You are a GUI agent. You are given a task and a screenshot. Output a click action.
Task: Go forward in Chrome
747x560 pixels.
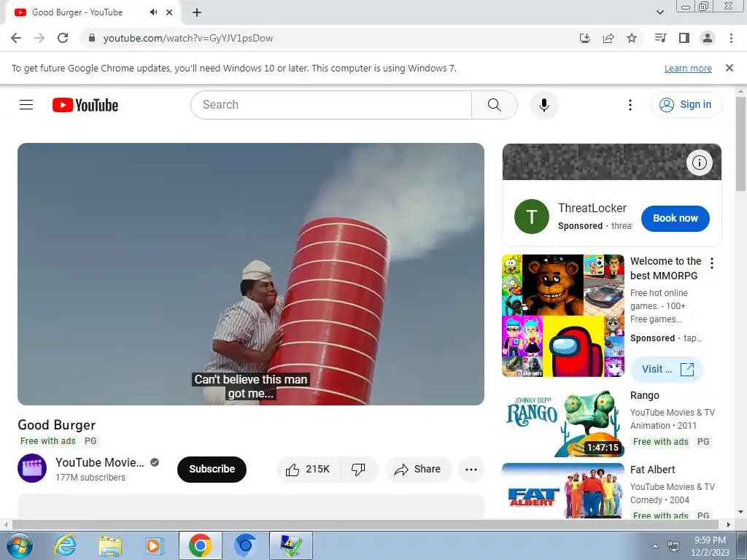coord(39,38)
